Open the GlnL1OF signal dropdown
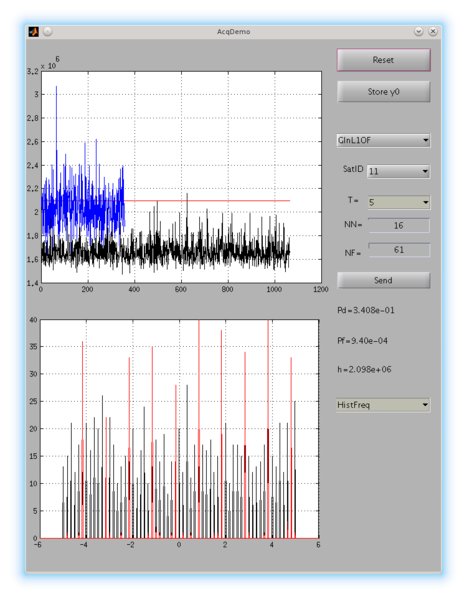 pos(383,140)
